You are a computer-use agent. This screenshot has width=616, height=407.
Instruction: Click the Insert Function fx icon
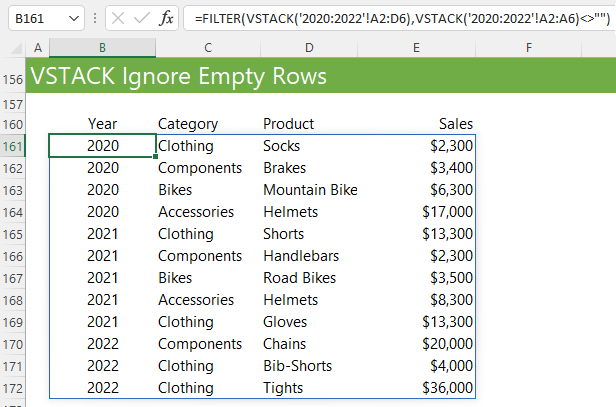[166, 18]
